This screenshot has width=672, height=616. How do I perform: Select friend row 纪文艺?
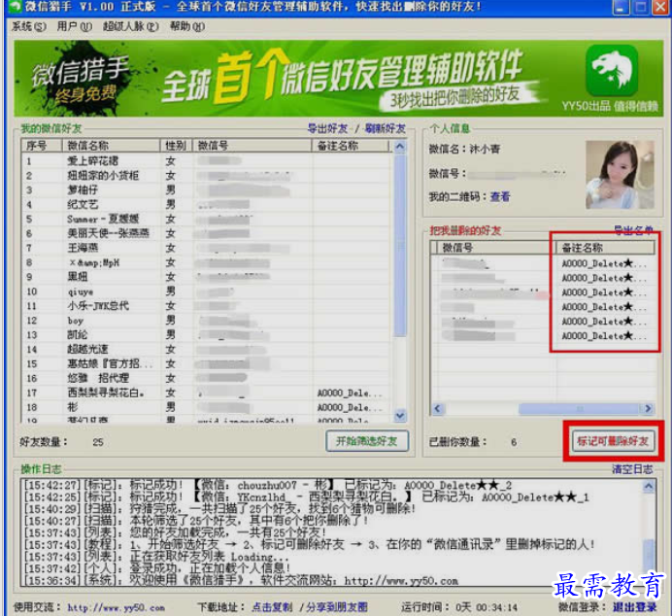pos(206,204)
